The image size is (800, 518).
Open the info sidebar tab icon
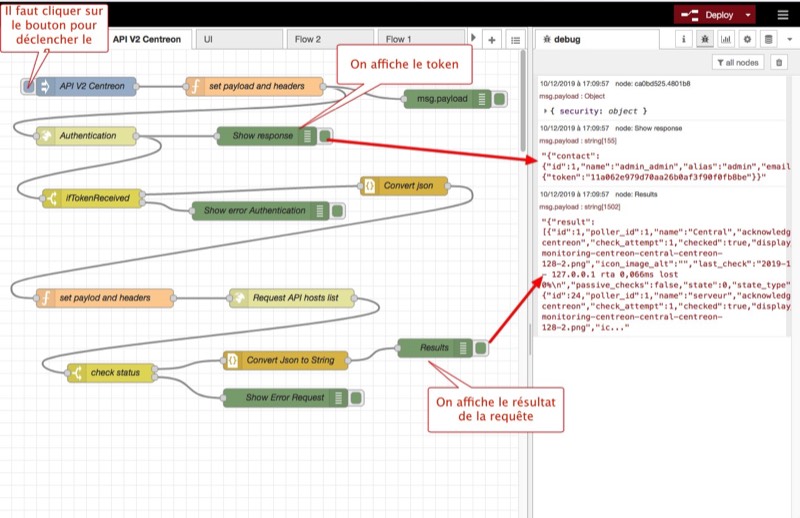click(684, 38)
